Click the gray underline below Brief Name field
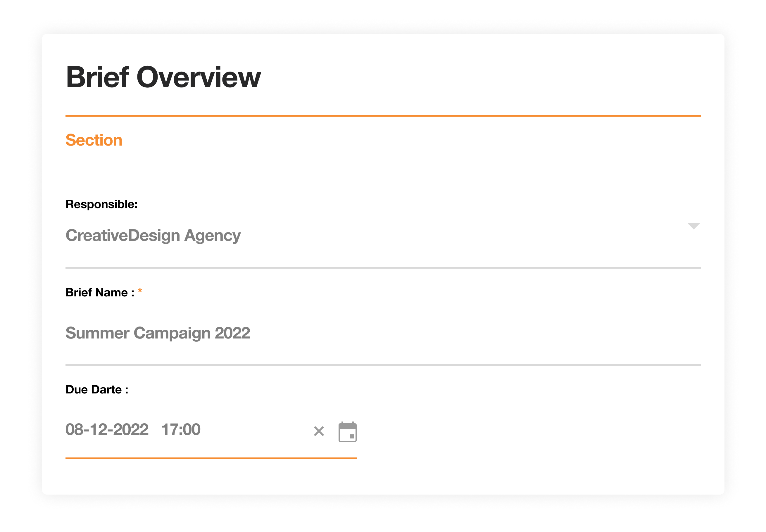 click(x=383, y=365)
